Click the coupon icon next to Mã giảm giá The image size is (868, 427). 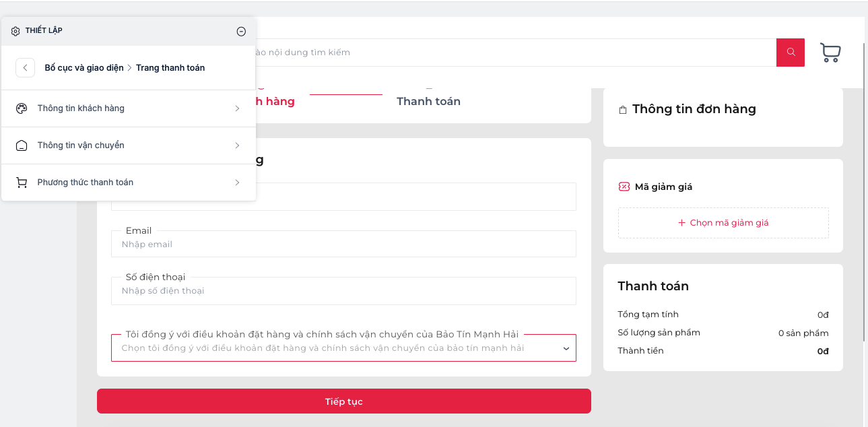pos(624,187)
